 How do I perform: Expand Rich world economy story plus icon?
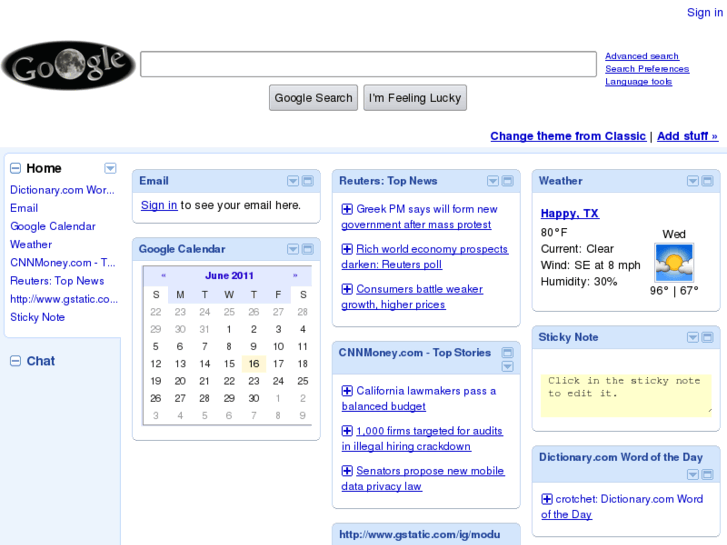click(347, 249)
